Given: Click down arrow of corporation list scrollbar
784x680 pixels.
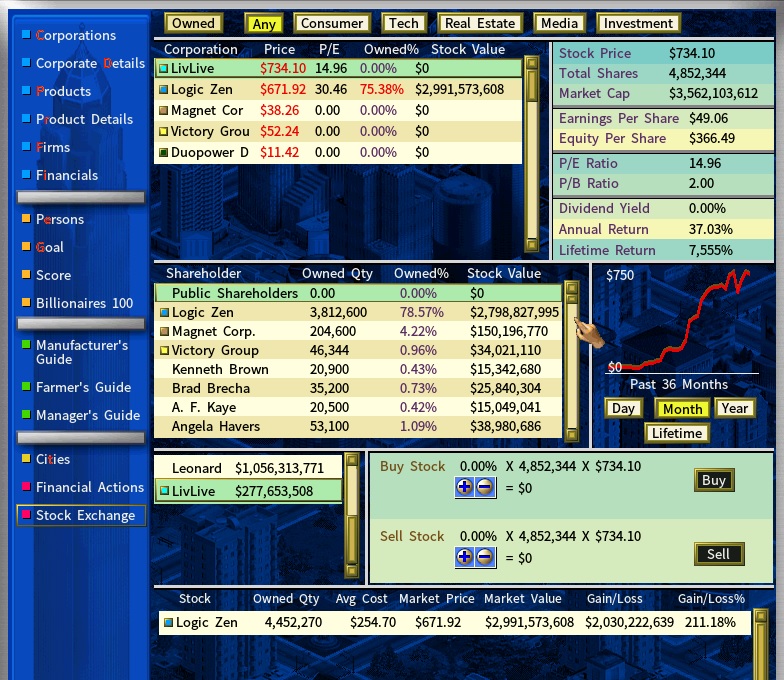Looking at the screenshot, I should click(532, 244).
